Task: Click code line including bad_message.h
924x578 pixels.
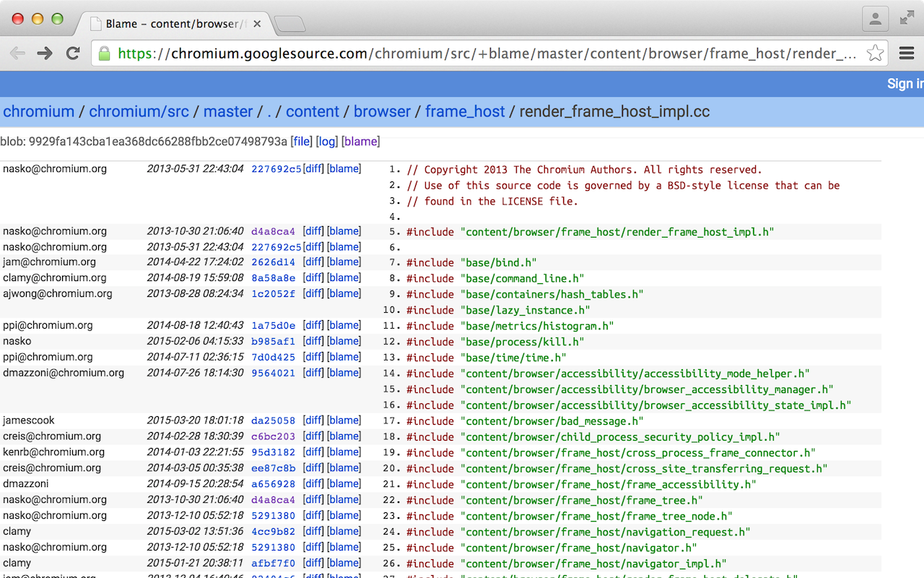Action: coord(525,421)
